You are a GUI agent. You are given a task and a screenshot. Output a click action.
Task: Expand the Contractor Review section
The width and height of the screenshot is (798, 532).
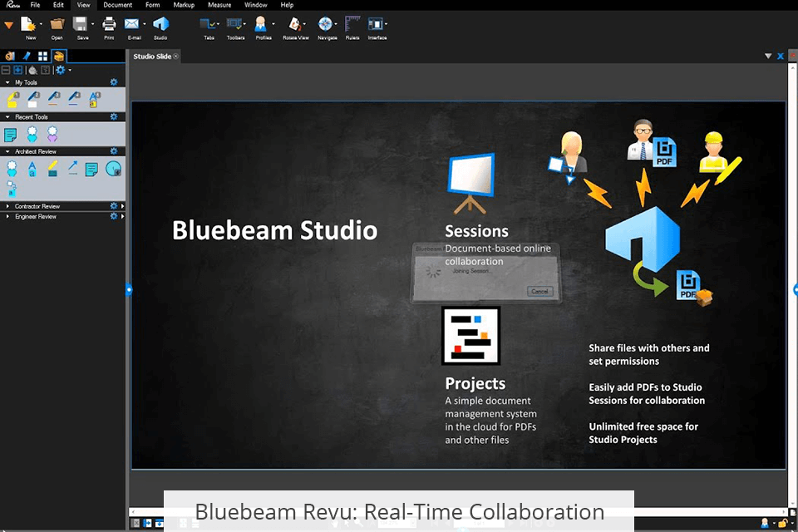coord(7,206)
